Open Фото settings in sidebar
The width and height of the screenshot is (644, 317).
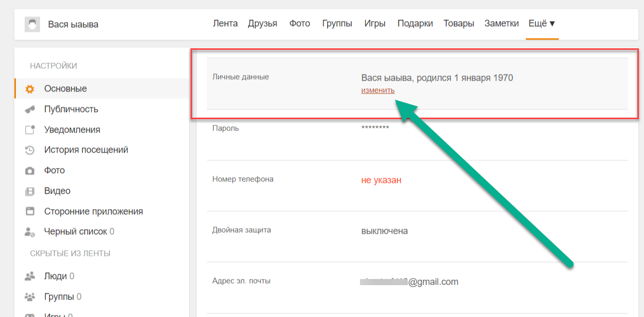point(54,170)
